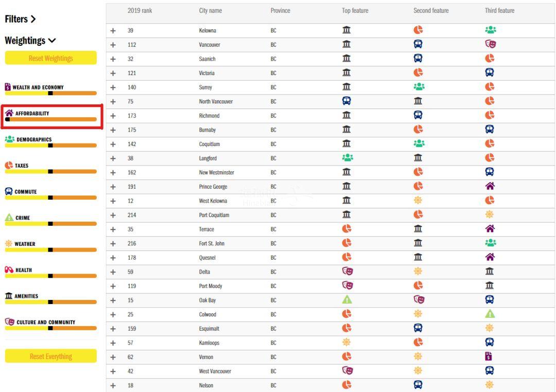Expand the Nelson row details
This screenshot has width=556, height=392.
coord(113,385)
